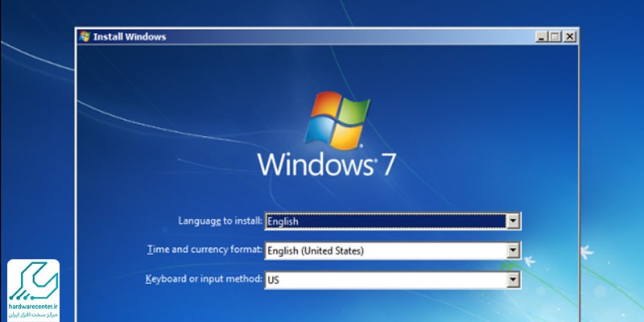Click the Install Windows title bar flag icon
This screenshot has width=644, height=322.
point(85,36)
